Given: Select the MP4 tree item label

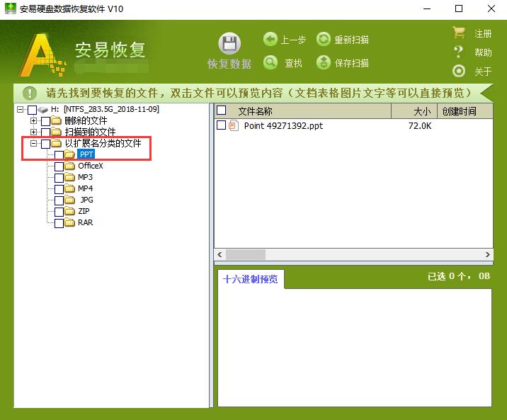Looking at the screenshot, I should [x=86, y=188].
